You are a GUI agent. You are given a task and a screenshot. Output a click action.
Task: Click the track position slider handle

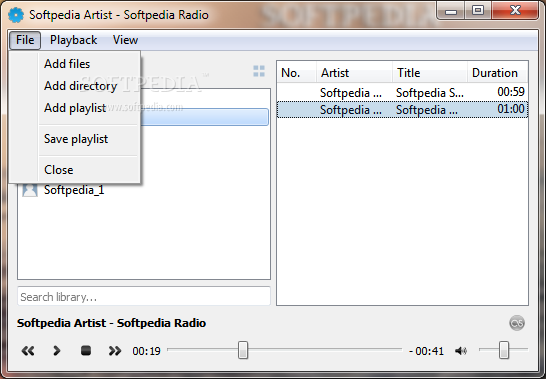[243, 350]
